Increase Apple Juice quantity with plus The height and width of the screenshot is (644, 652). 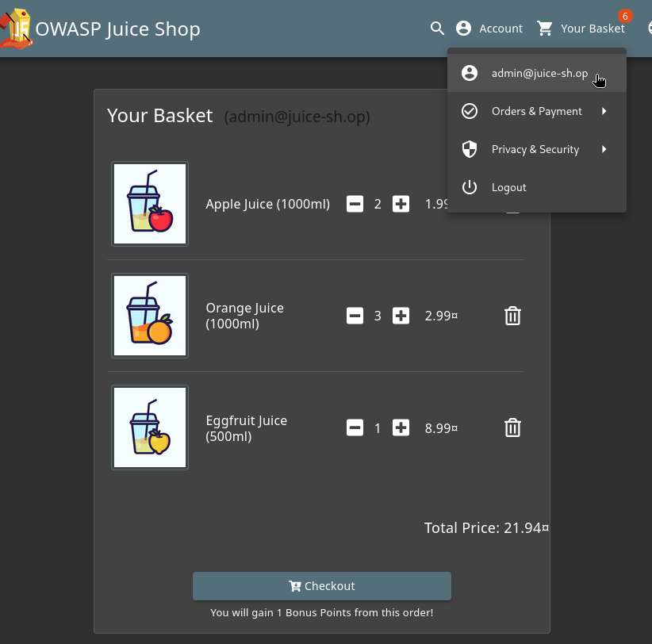[x=401, y=204]
